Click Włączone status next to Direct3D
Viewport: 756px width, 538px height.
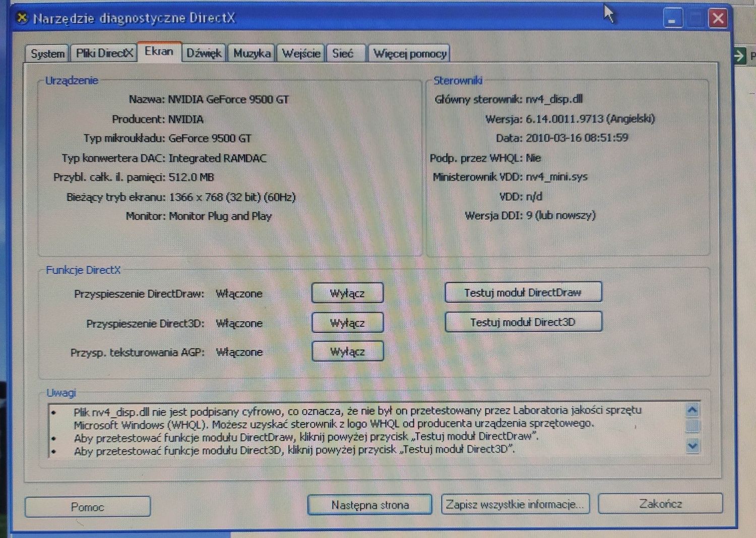pyautogui.click(x=239, y=323)
